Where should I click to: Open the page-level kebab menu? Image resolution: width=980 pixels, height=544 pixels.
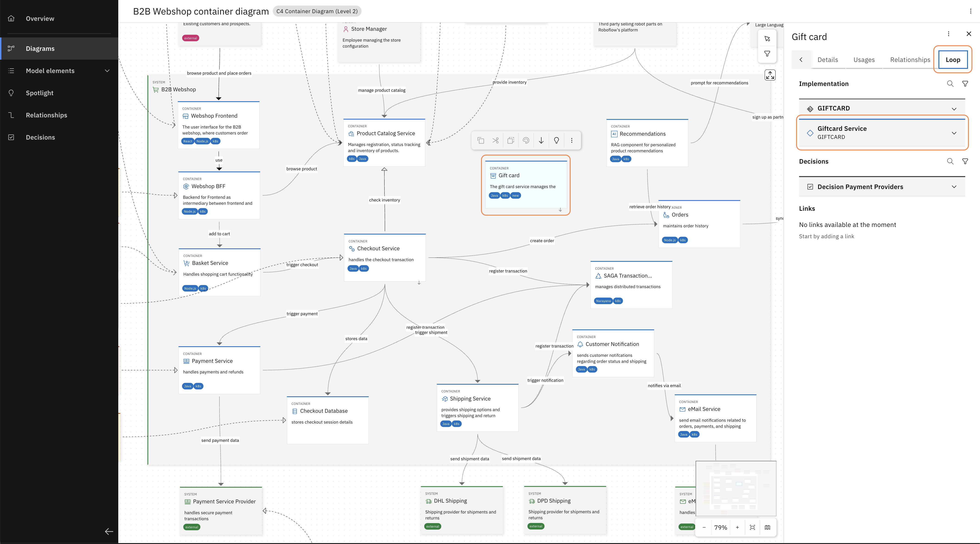[x=971, y=11]
